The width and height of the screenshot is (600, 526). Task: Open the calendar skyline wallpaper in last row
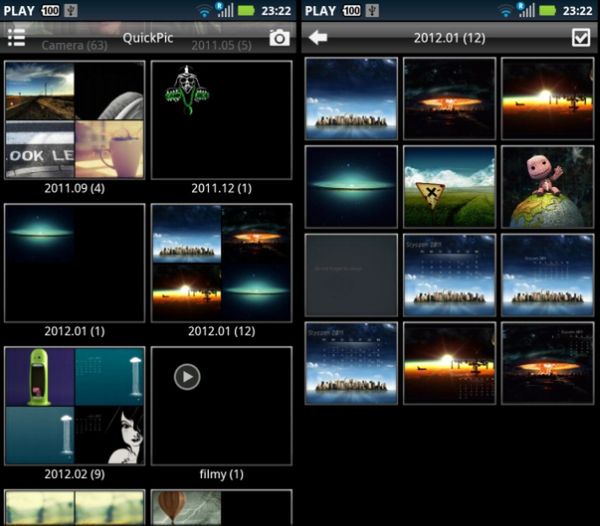coord(351,363)
